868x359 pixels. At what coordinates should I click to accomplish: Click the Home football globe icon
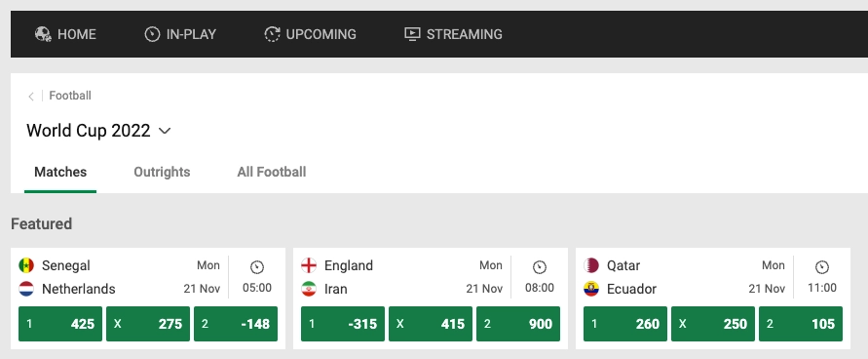coord(43,34)
